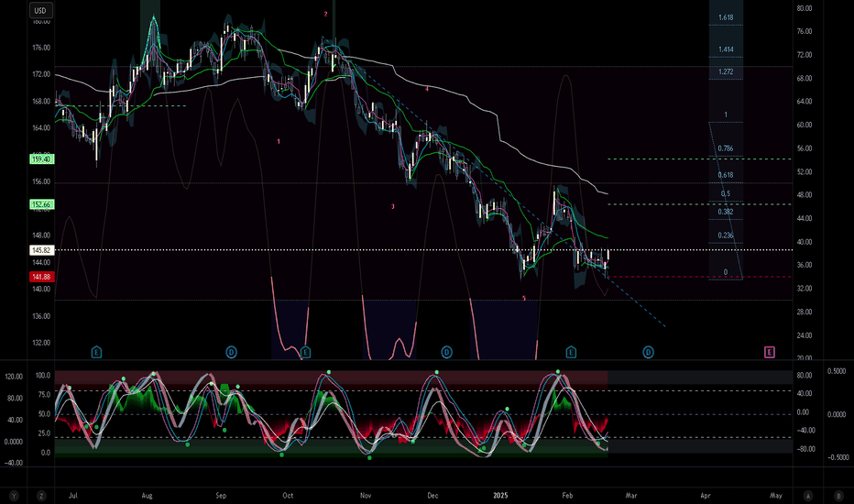The width and height of the screenshot is (854, 504).
Task: Click -80.00 on the oscillator right scale
Action: click(806, 450)
